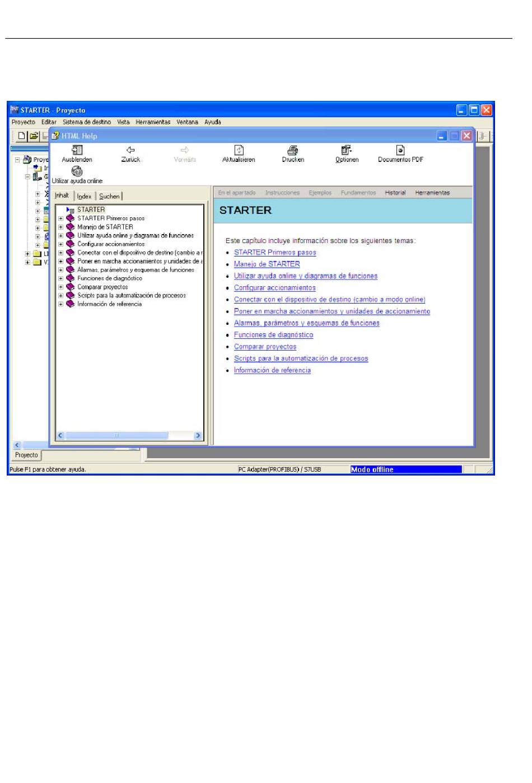This screenshot has height=783, width=532.
Task: Expand the Información de referencia tree node
Action: pyautogui.click(x=60, y=304)
